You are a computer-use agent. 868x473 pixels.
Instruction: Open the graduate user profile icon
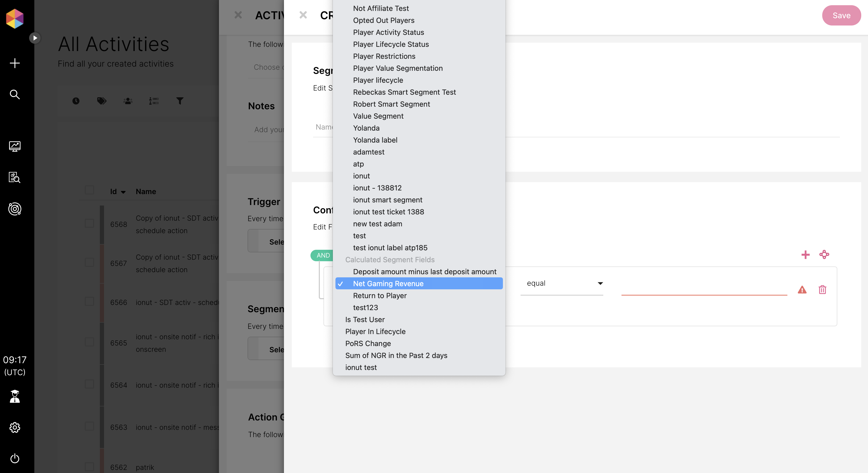point(15,397)
